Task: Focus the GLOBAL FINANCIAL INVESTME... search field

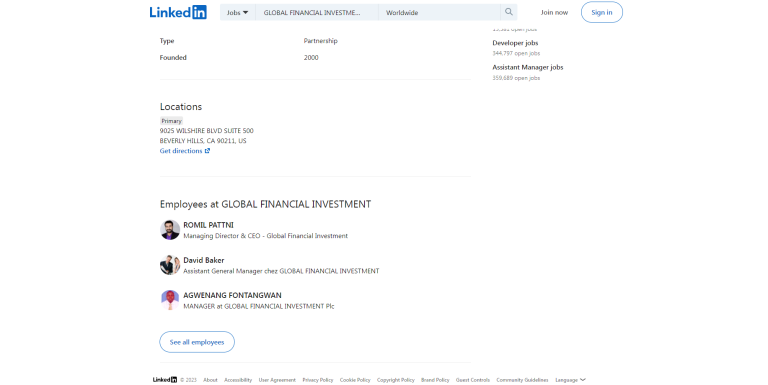Action: (317, 13)
